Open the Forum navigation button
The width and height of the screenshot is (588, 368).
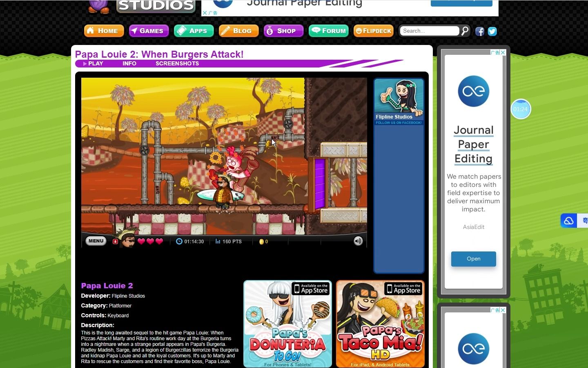tap(328, 31)
